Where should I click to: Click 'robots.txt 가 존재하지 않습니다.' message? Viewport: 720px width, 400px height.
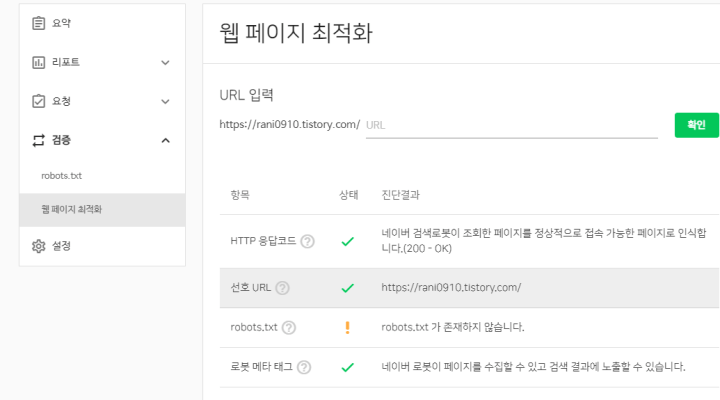[453, 327]
